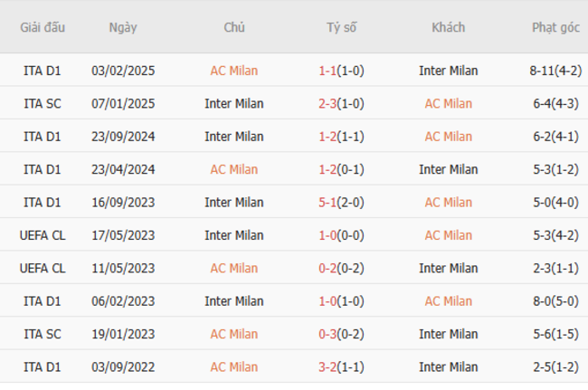Click the 8-11(4-2) corner kicks cell
The image size is (588, 390).
pos(555,71)
